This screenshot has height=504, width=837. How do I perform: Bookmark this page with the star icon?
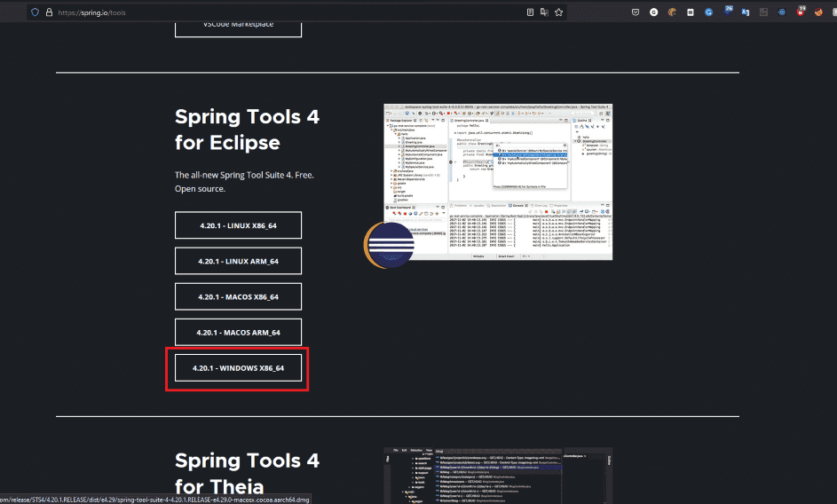559,12
